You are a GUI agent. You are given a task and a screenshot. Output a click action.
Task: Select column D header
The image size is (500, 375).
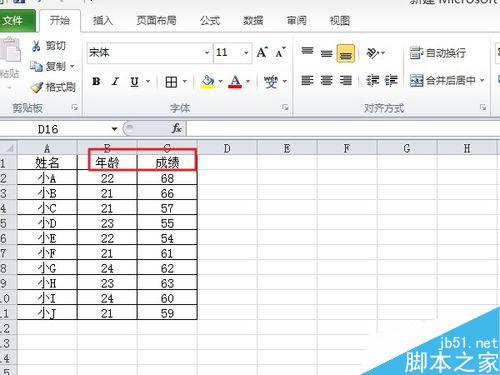coord(227,148)
